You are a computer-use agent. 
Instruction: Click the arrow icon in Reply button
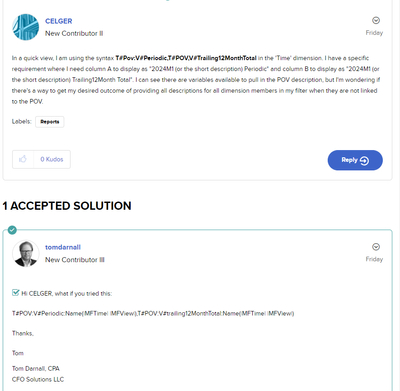pyautogui.click(x=364, y=161)
